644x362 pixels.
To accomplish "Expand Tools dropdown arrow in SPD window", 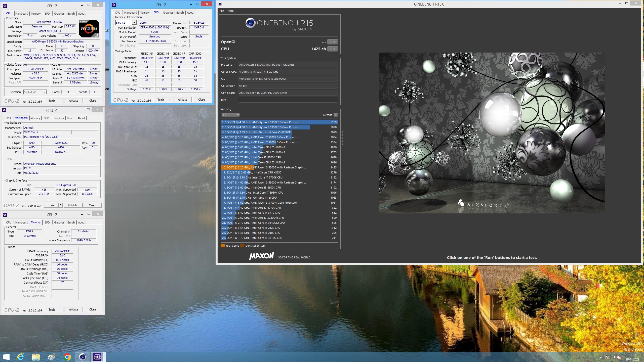I will point(170,100).
